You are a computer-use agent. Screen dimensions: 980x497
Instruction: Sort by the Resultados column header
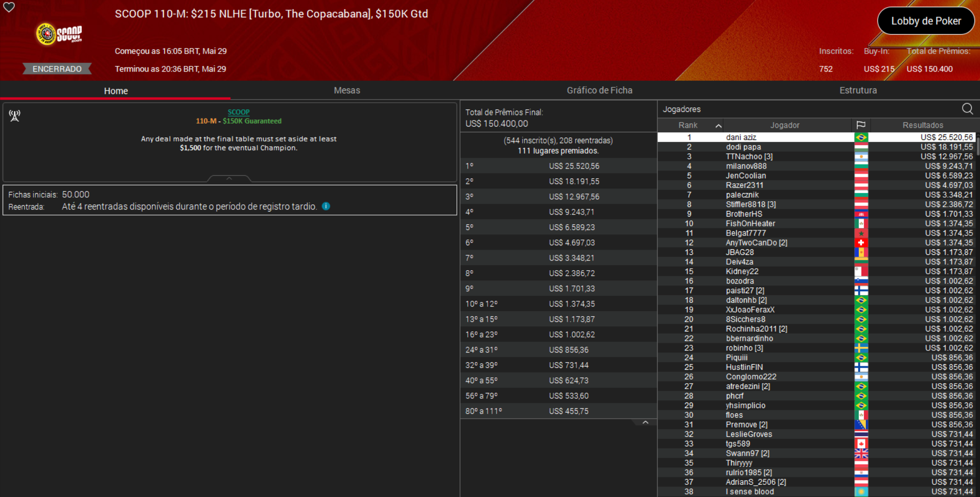pos(923,125)
